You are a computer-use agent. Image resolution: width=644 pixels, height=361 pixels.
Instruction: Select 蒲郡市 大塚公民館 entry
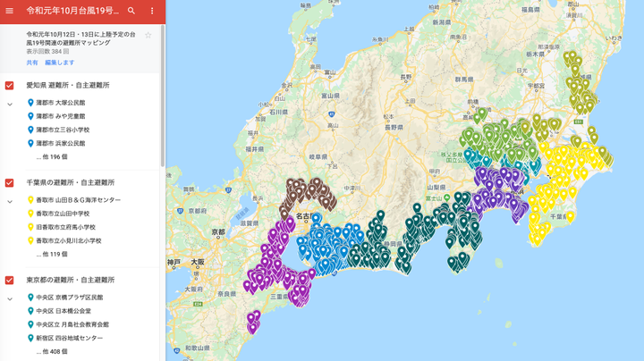[x=61, y=103]
